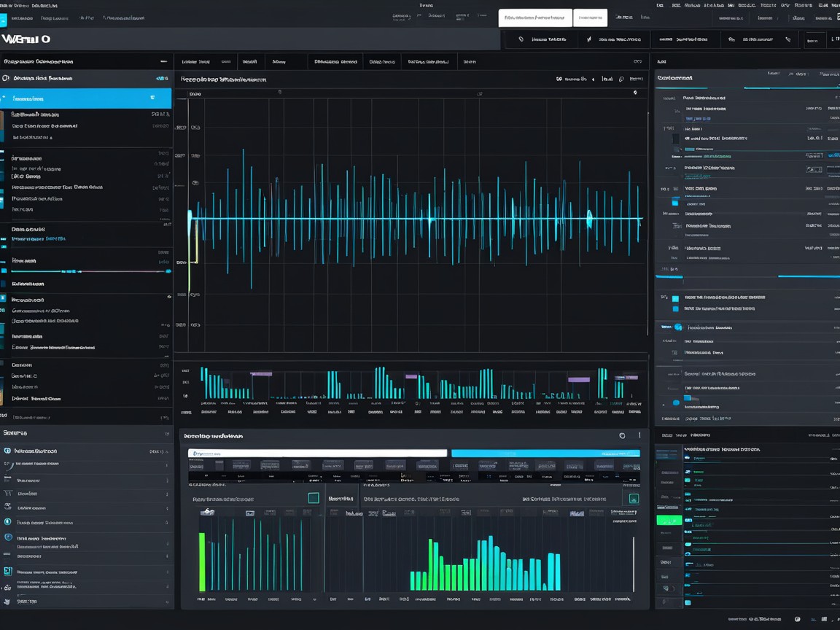Click the link icon at the tab strip's right end
This screenshot has width=840, height=630.
point(637,61)
